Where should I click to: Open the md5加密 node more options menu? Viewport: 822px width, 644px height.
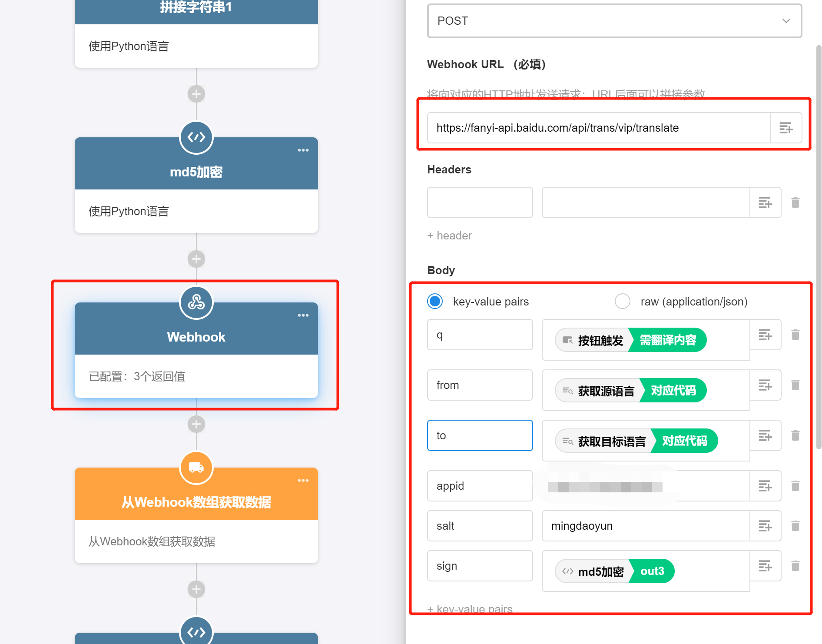click(x=303, y=150)
